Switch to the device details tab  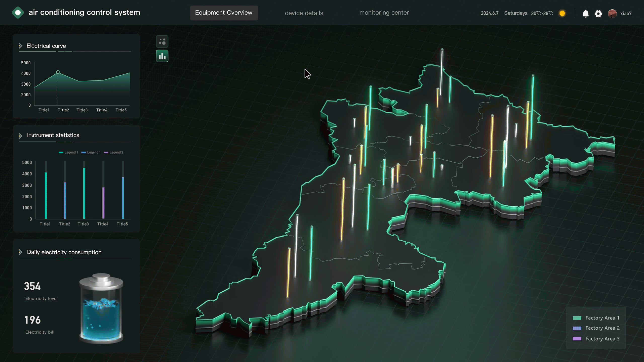point(304,13)
